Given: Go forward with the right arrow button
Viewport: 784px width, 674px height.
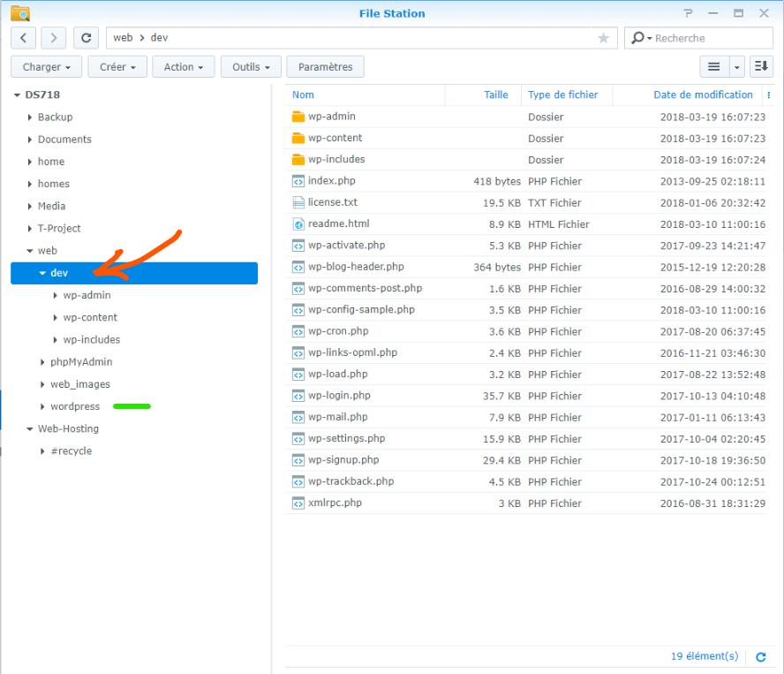Looking at the screenshot, I should [x=54, y=38].
